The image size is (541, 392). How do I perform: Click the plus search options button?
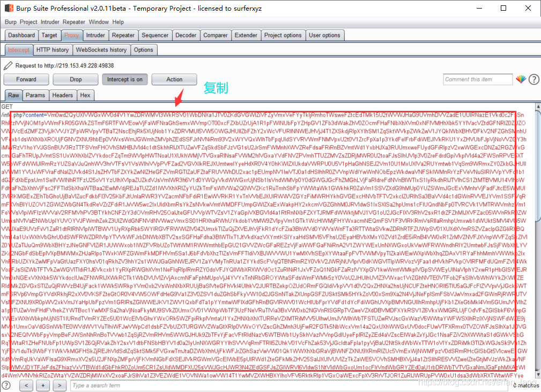(x=43, y=386)
